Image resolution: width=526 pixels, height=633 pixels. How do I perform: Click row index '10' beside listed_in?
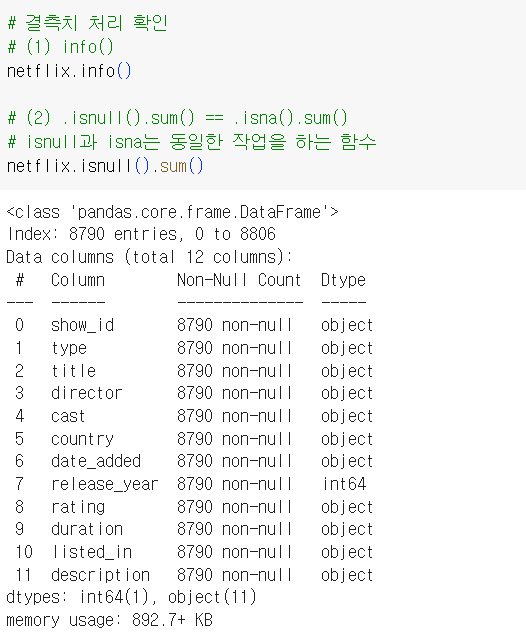(24, 552)
